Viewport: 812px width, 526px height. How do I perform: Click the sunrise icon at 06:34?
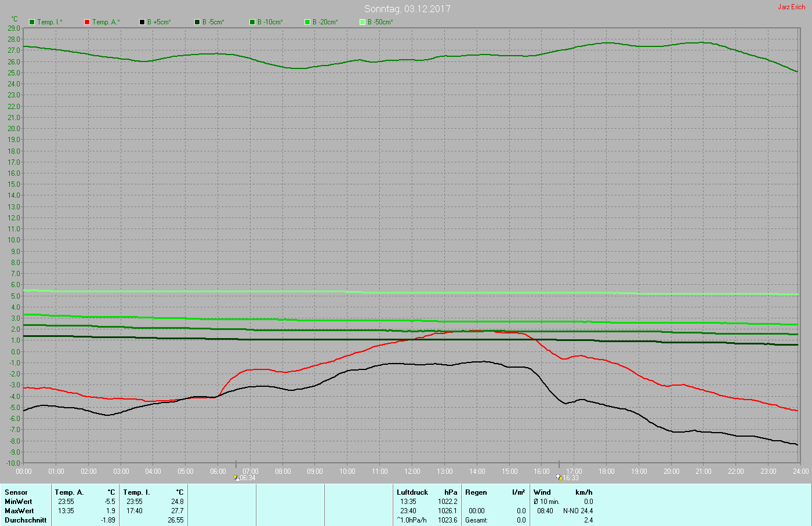pos(236,478)
